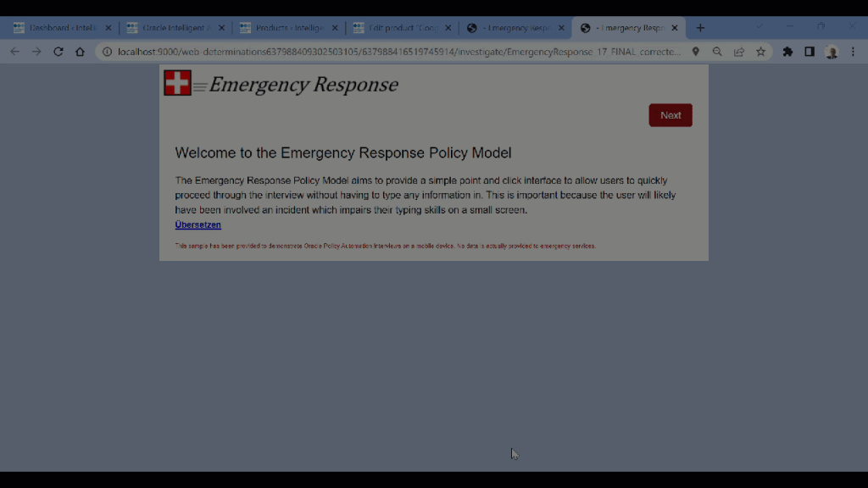Close the Dashboard tab
868x488 pixels.
[x=108, y=28]
